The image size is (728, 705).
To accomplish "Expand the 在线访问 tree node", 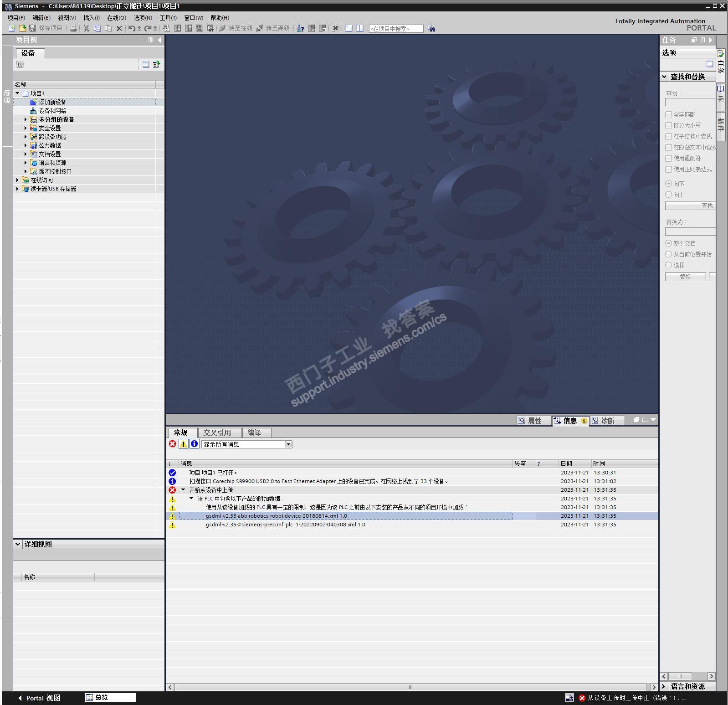I will click(17, 180).
